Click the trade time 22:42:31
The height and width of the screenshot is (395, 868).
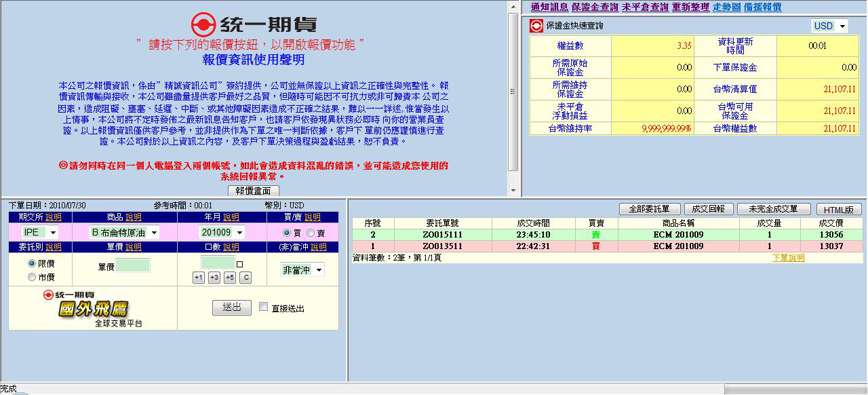click(532, 246)
